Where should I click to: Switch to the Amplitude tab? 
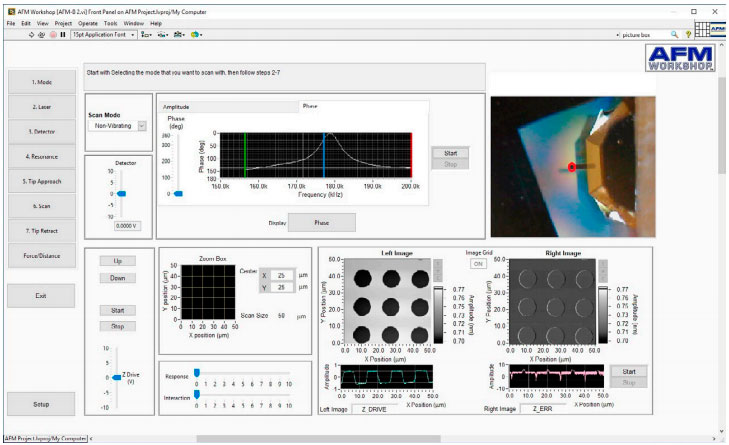pos(176,106)
